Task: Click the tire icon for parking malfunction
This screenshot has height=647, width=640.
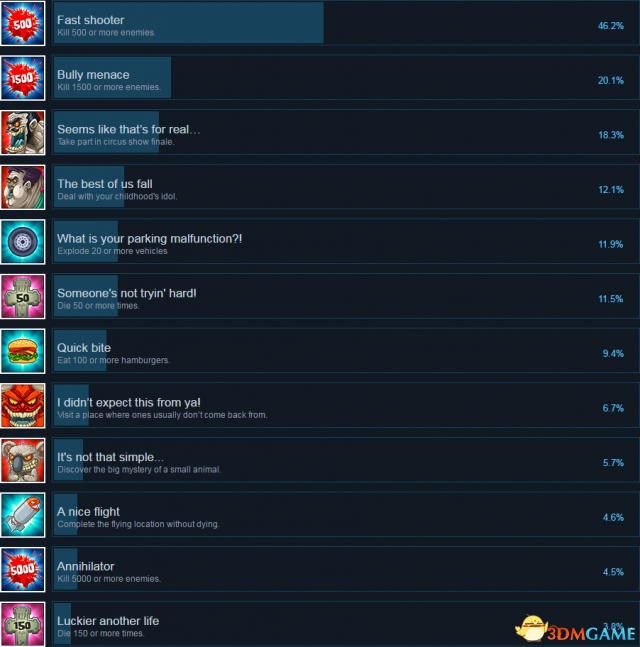Action: (x=23, y=242)
